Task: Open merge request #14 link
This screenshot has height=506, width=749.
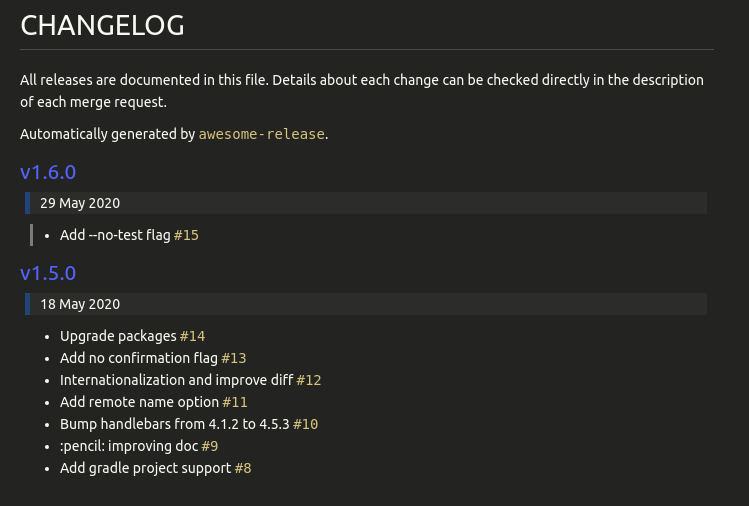Action: pos(192,336)
